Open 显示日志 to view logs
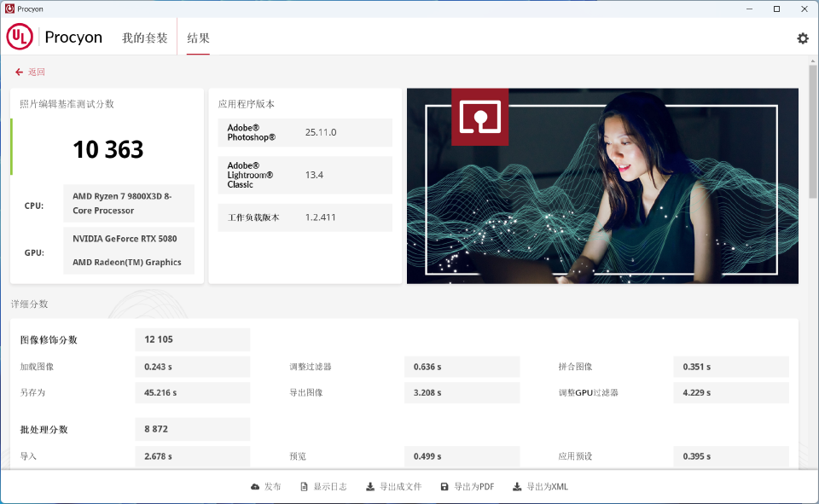The height and width of the screenshot is (504, 819). click(330, 487)
